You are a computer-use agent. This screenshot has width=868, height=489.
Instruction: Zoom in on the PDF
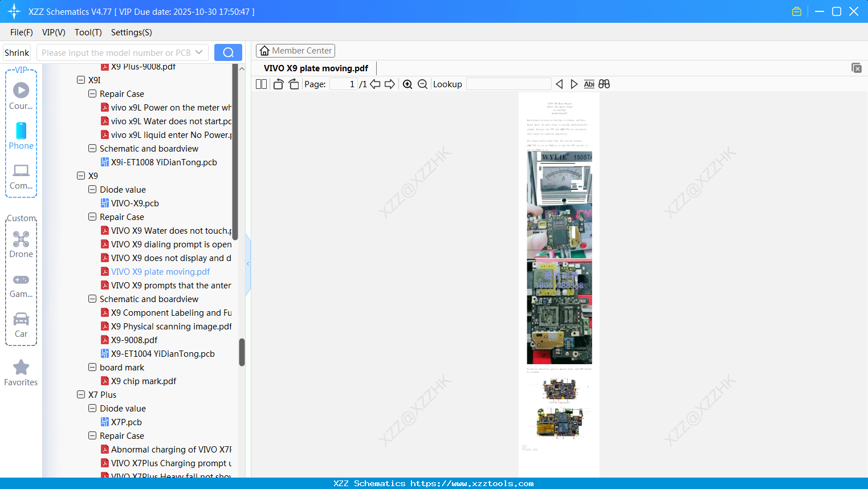[407, 84]
